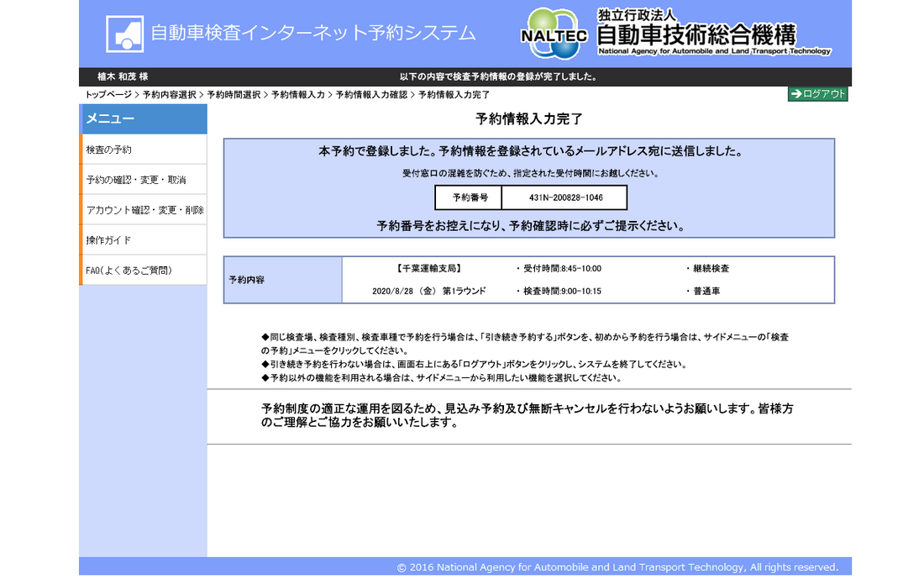The height and width of the screenshot is (579, 924).
Task: Click the reservation number 431N-200828-1046
Action: pyautogui.click(x=564, y=198)
